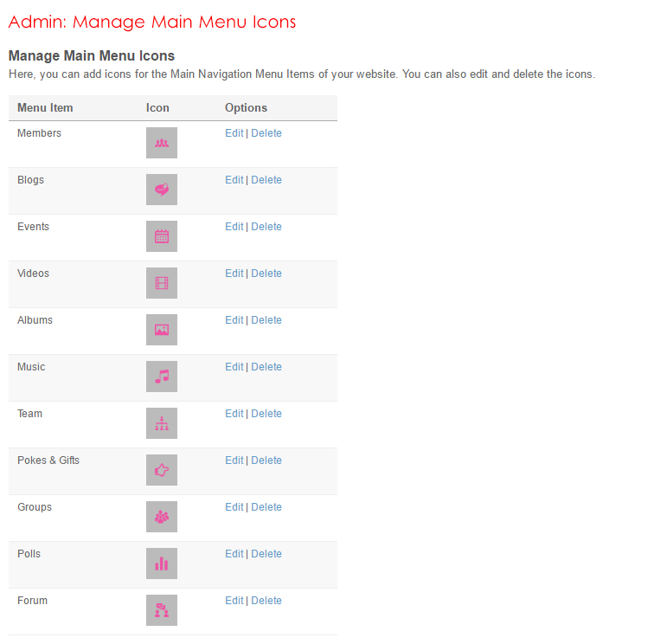This screenshot has width=654, height=644.
Task: Edit the Members menu icon
Action: (x=234, y=133)
